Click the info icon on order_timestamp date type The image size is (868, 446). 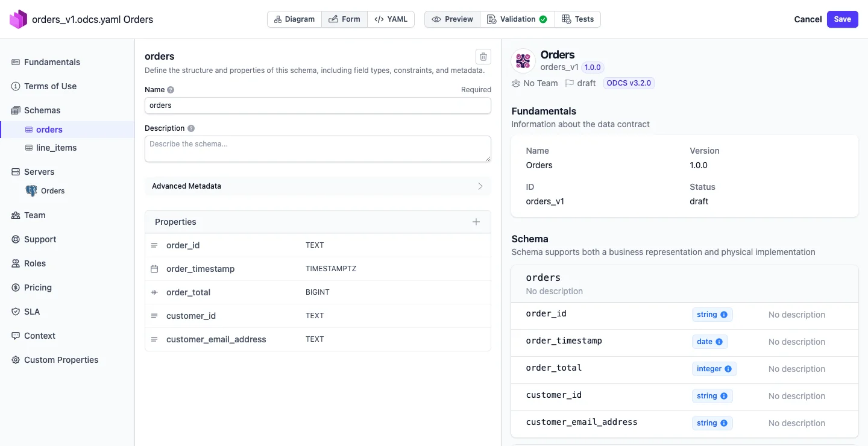click(x=719, y=342)
